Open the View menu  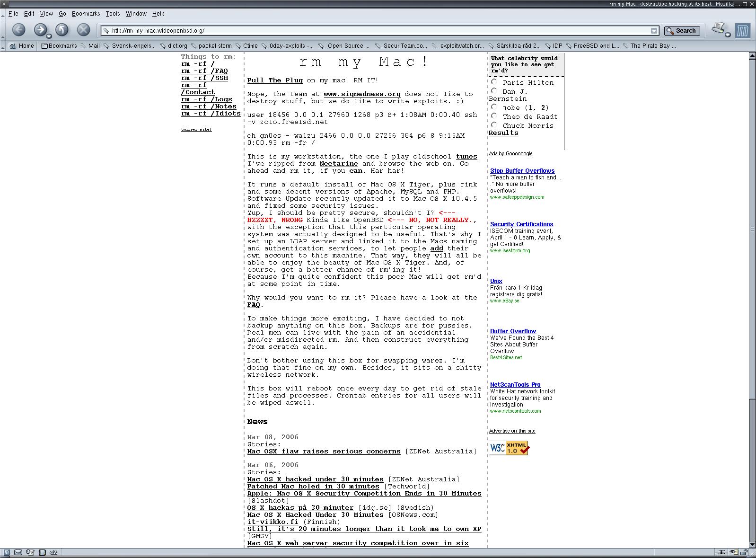coord(46,14)
